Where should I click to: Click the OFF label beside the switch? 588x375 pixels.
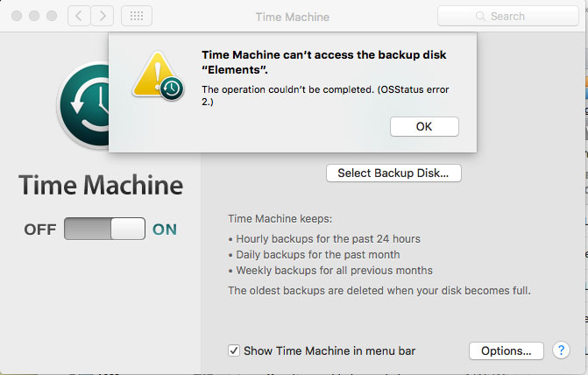(40, 230)
